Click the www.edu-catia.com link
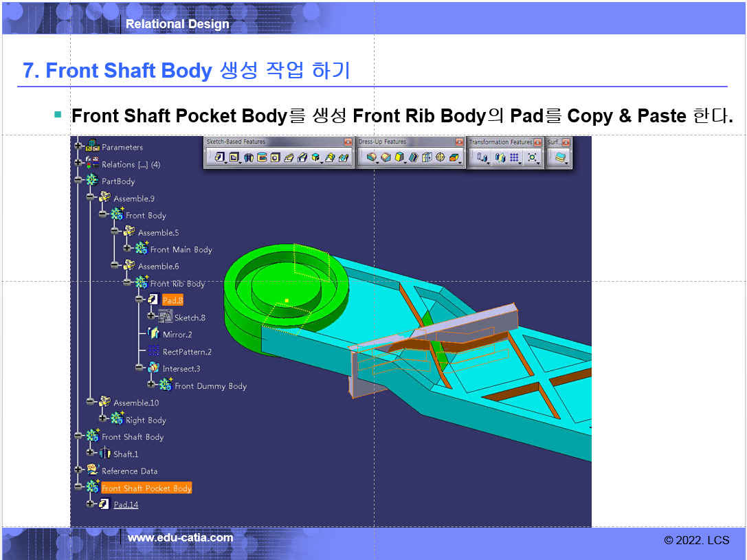This screenshot has width=747, height=560. [x=180, y=538]
